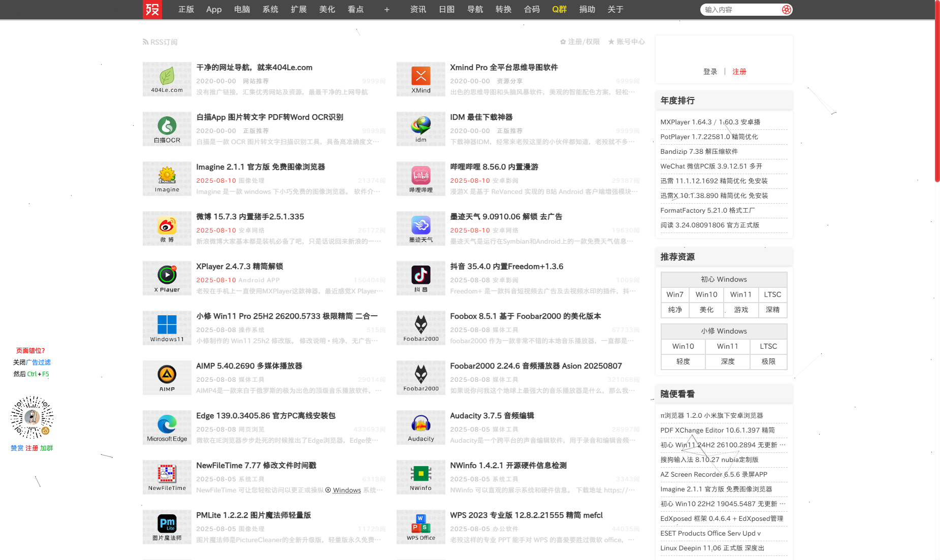Open Bandizip 7.38 解压缩软件 entry
Image resolution: width=940 pixels, height=560 pixels.
[x=699, y=151]
